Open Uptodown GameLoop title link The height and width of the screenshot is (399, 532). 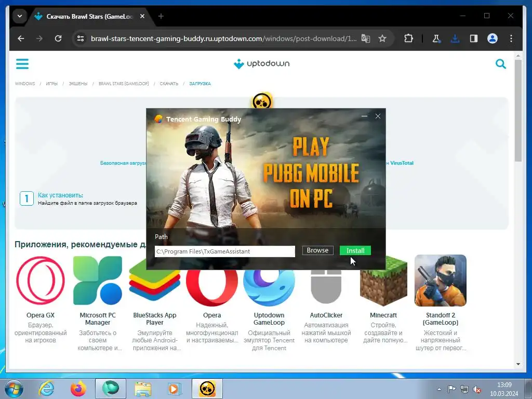point(269,319)
